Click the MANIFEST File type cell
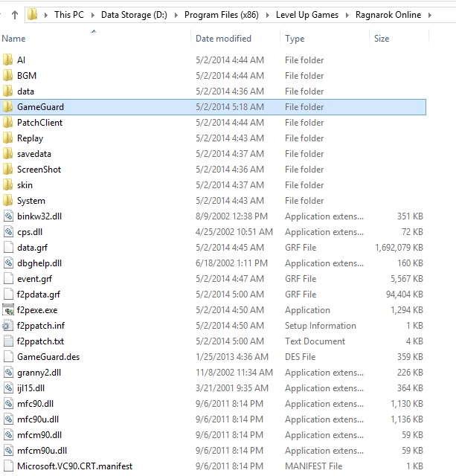This screenshot has height=476, width=456. click(313, 466)
